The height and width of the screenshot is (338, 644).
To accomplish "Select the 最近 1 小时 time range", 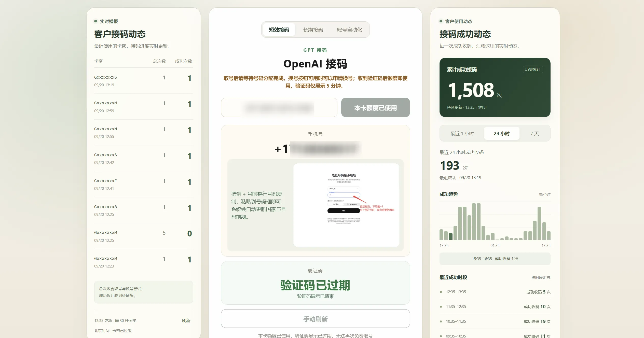I will pos(462,134).
